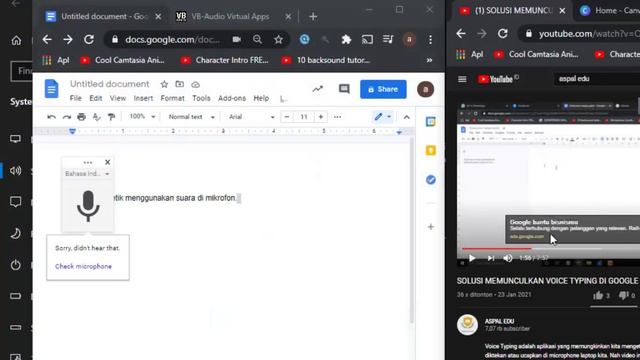Image resolution: width=640 pixels, height=360 pixels.
Task: Increase the font size with plus
Action: coord(321,117)
